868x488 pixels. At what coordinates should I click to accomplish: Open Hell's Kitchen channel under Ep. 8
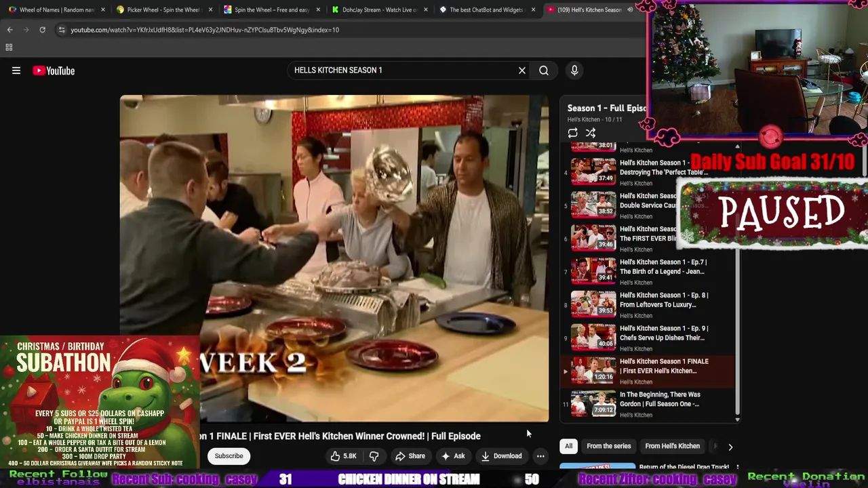click(636, 316)
